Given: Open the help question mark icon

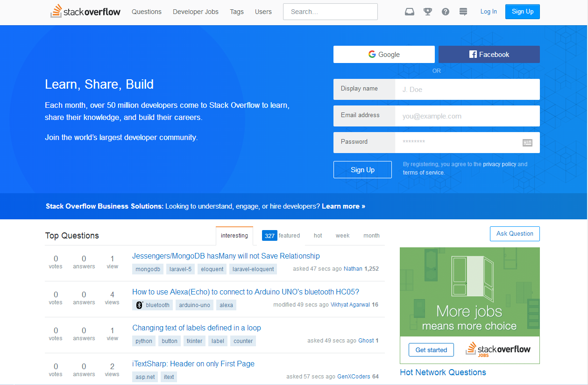Looking at the screenshot, I should click(x=446, y=12).
